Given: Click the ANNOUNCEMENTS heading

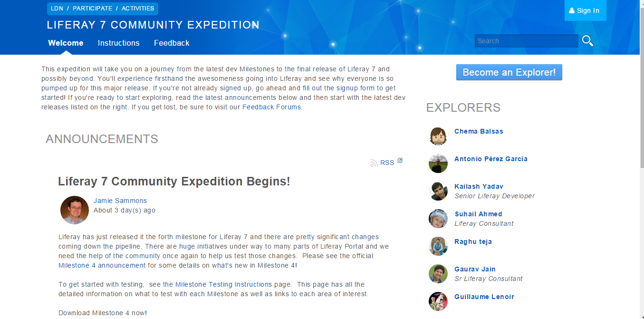Looking at the screenshot, I should point(102,139).
